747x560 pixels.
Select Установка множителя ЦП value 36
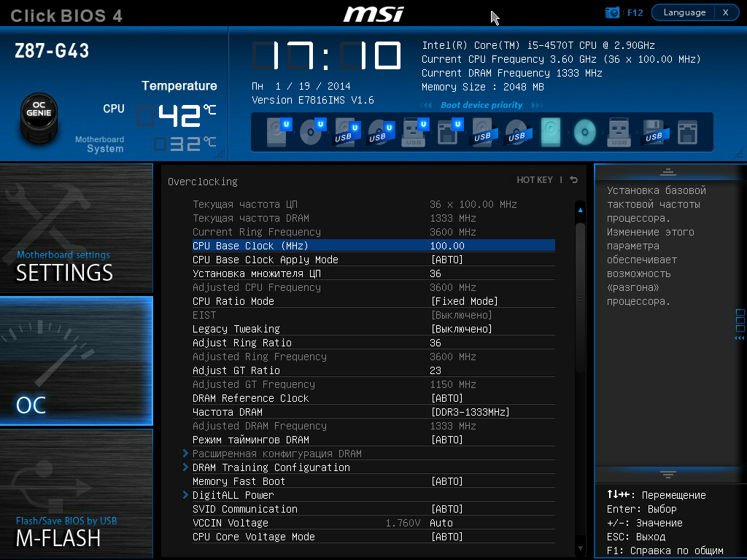(373, 273)
